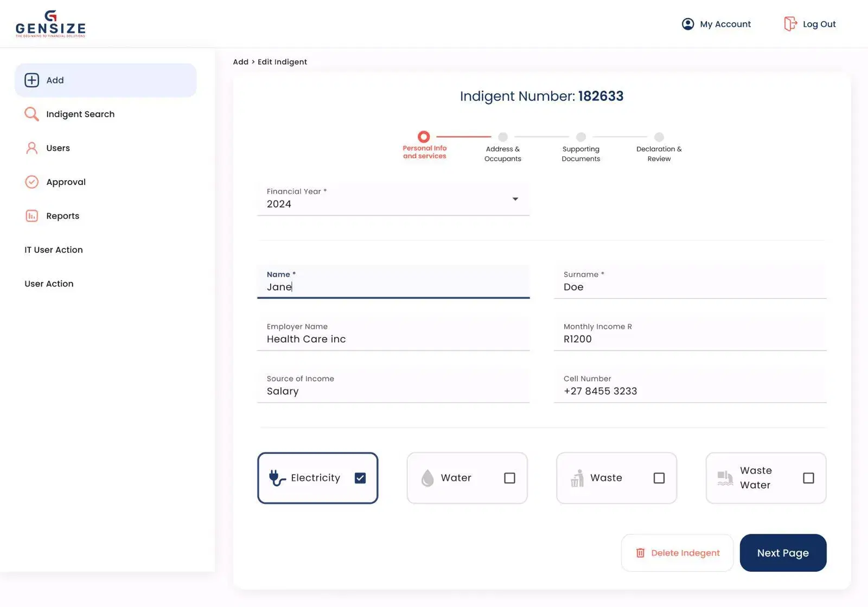This screenshot has width=868, height=607.
Task: Click the Users person icon in sidebar
Action: 31,148
